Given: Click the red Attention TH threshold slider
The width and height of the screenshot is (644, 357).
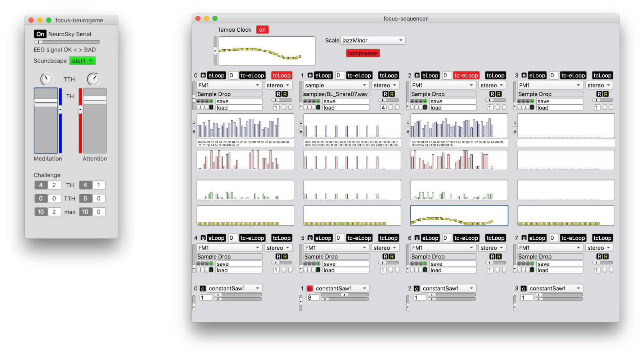Looking at the screenshot, I should tap(80, 121).
